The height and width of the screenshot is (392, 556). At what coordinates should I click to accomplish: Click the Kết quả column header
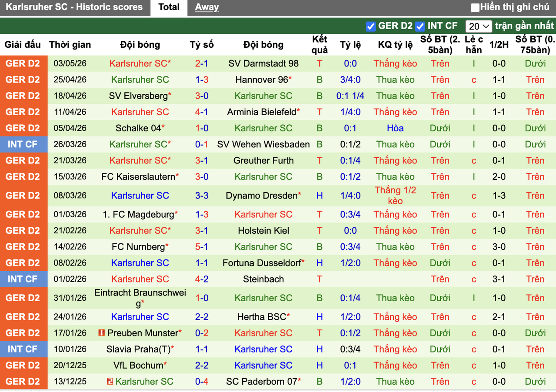(x=320, y=45)
